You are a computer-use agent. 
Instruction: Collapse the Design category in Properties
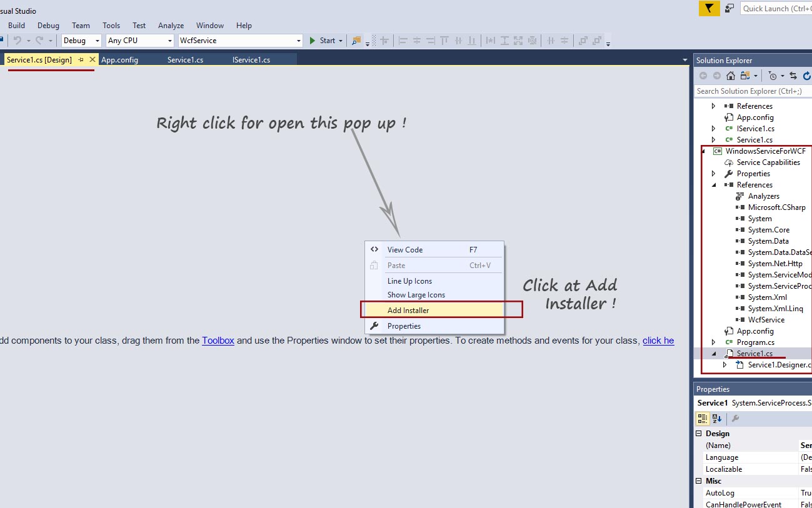699,433
